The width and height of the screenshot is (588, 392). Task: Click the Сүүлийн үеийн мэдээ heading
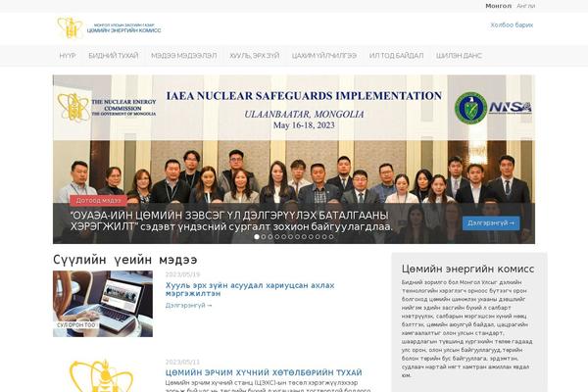tap(124, 260)
